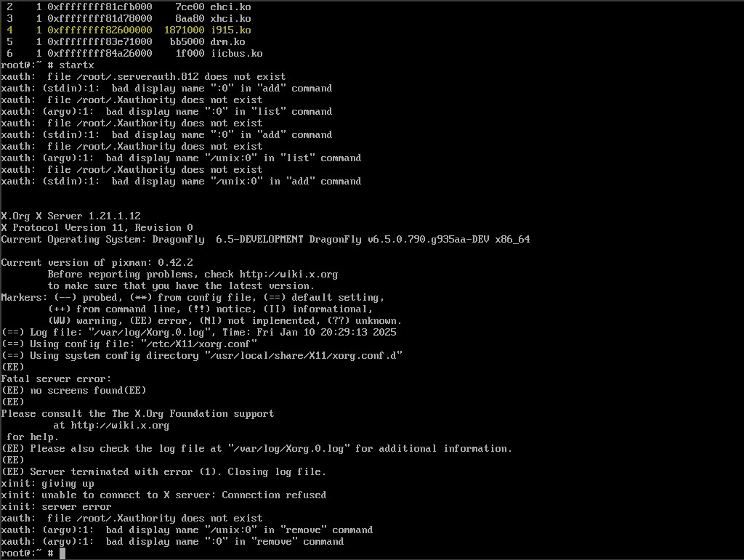Image resolution: width=744 pixels, height=560 pixels.
Task: Click the "Fatal server error:" line
Action: click(x=56, y=379)
